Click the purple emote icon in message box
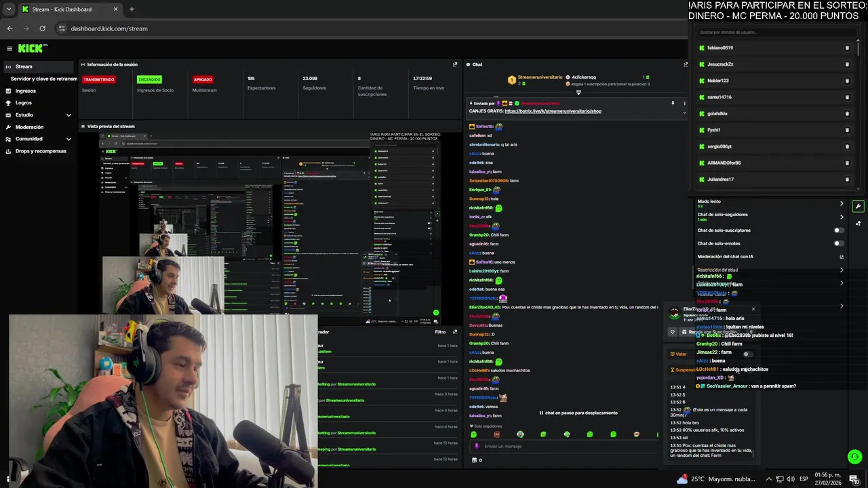The height and width of the screenshot is (488, 868). tap(477, 446)
